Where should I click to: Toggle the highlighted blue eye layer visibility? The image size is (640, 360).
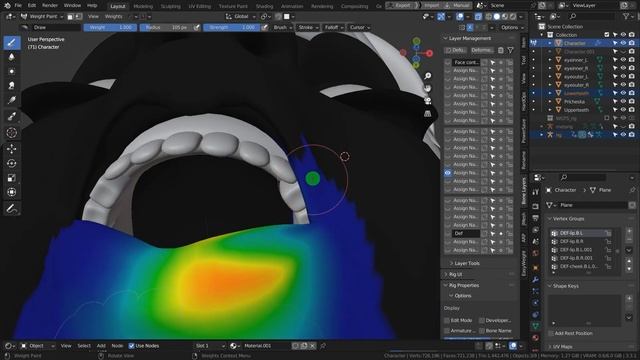(x=448, y=173)
